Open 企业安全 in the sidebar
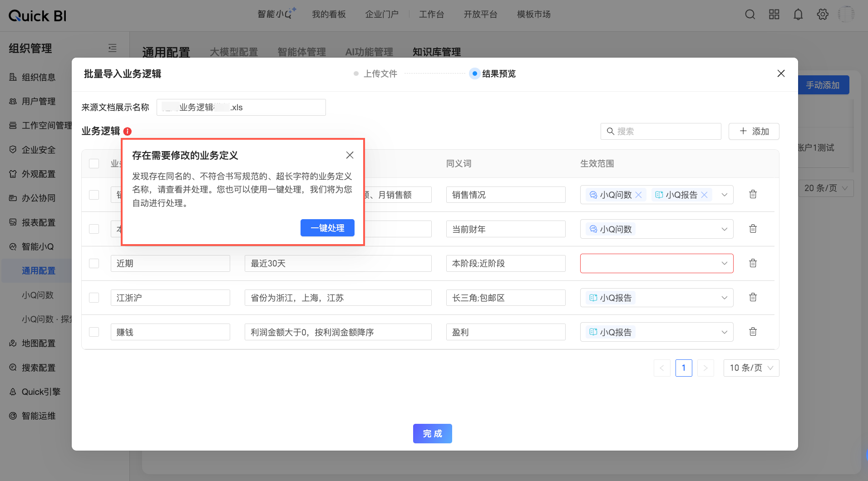This screenshot has width=868, height=481. [39, 150]
